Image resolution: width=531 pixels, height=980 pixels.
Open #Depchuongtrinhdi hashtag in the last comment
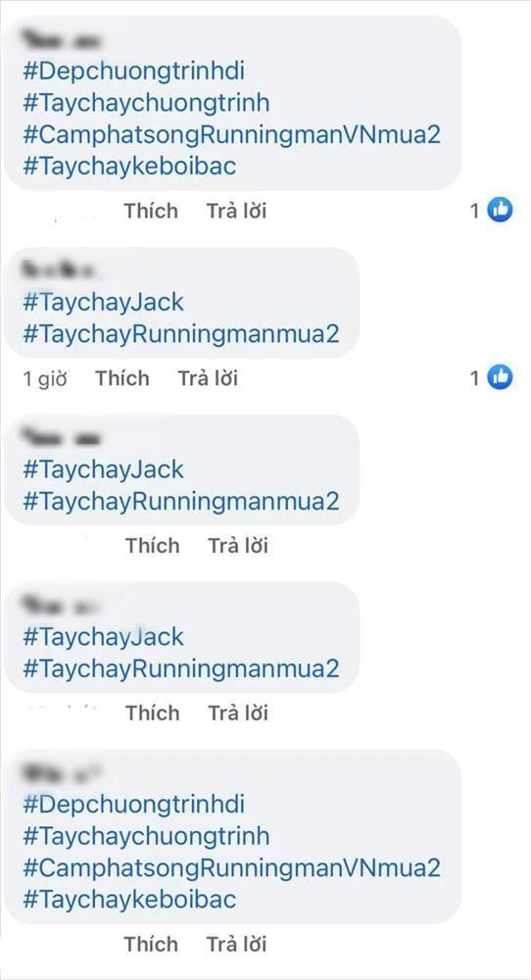[133, 804]
